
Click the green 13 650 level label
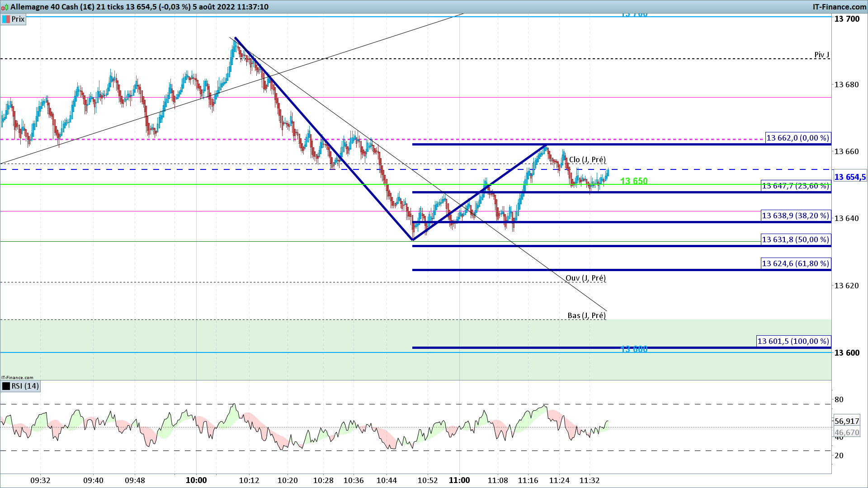pos(634,181)
